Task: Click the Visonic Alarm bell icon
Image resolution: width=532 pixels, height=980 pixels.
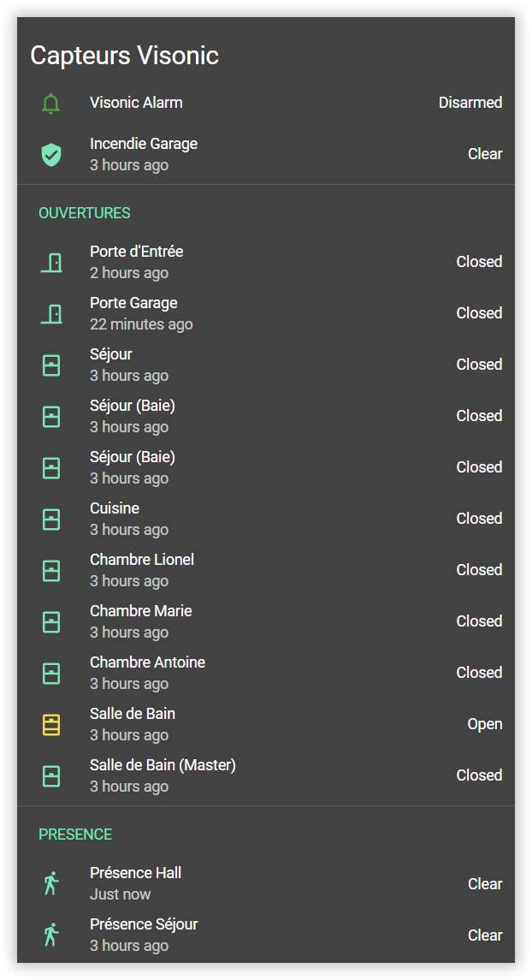Action: coord(51,104)
